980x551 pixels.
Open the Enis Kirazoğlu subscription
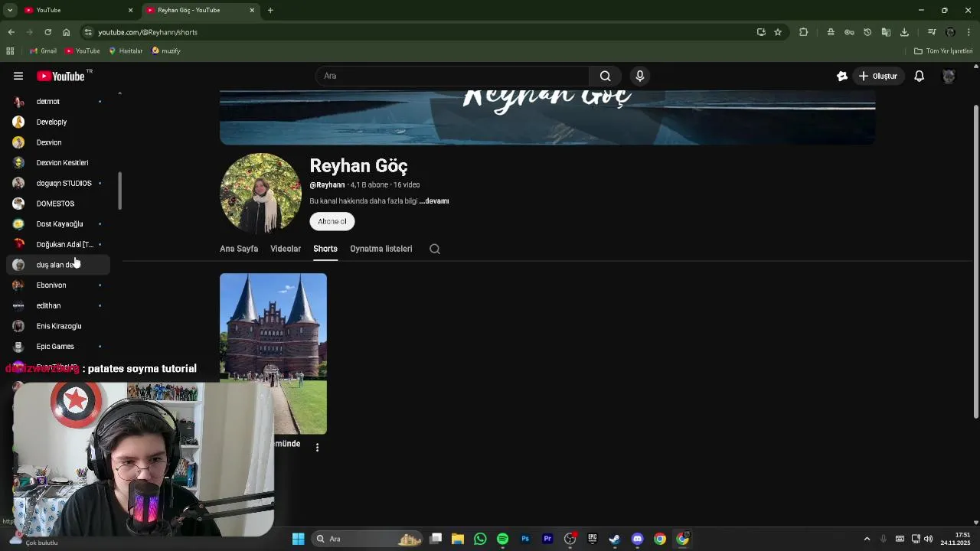click(x=57, y=326)
